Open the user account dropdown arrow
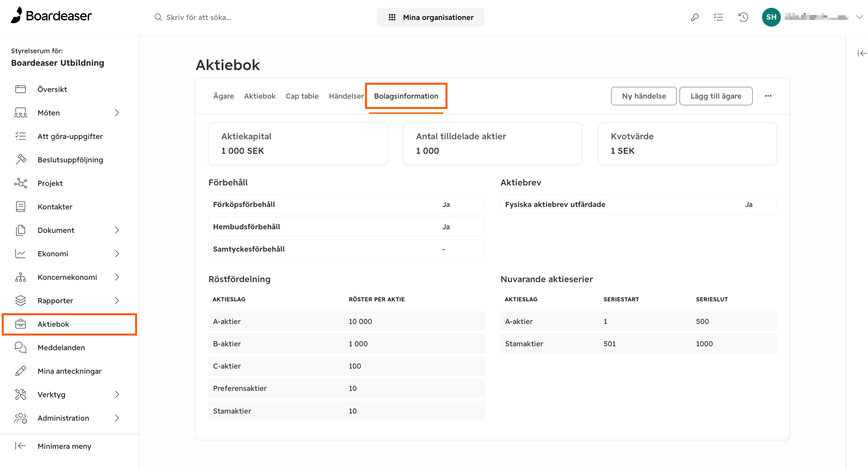868x468 pixels. click(859, 17)
